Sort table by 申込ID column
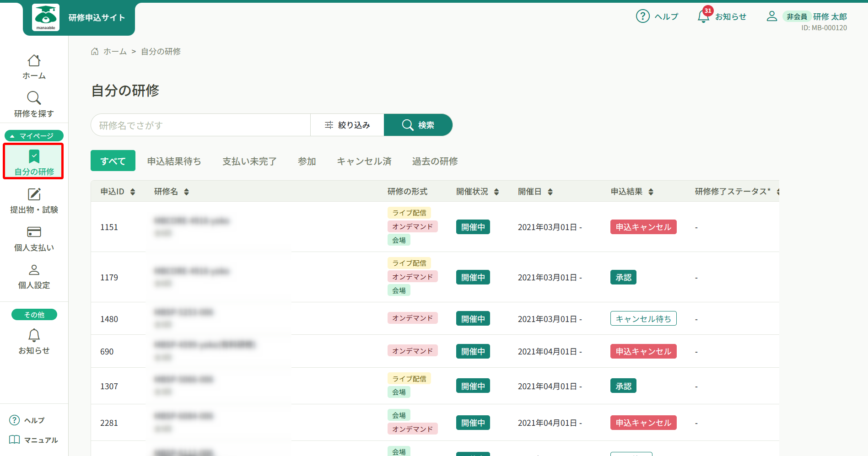 click(x=133, y=192)
